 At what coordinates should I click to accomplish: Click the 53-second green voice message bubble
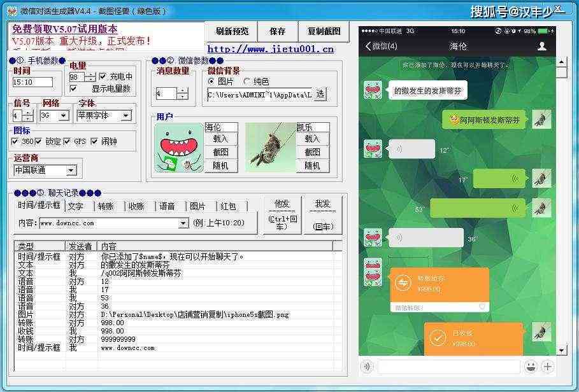[478, 208]
